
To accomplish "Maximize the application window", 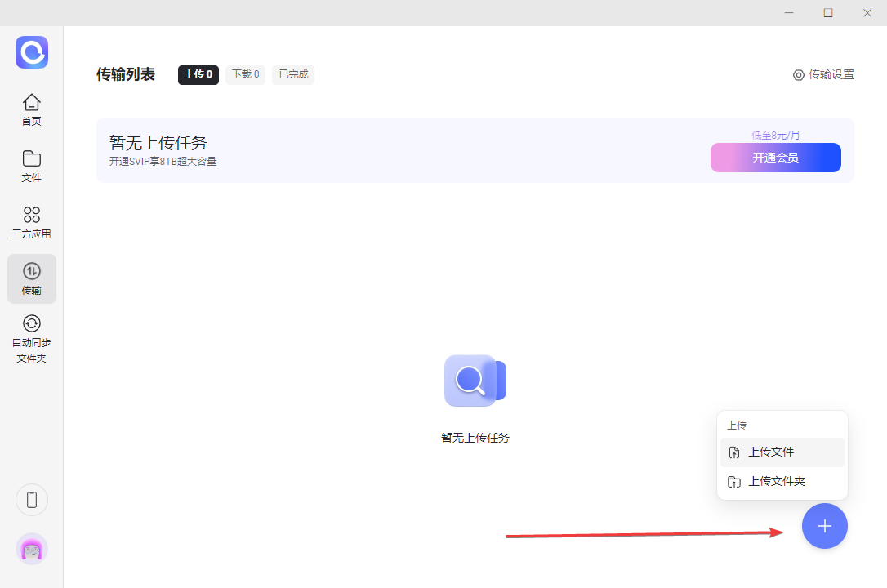I will pyautogui.click(x=828, y=12).
